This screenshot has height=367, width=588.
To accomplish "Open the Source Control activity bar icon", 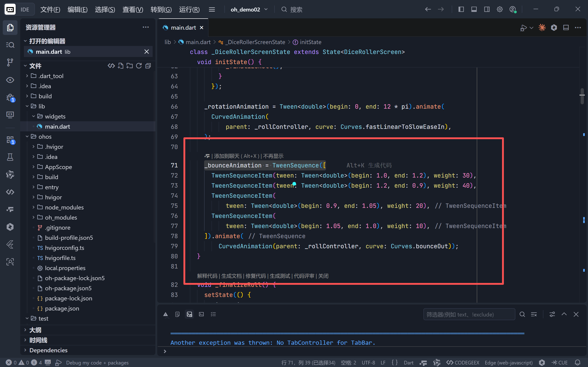I will (x=10, y=62).
